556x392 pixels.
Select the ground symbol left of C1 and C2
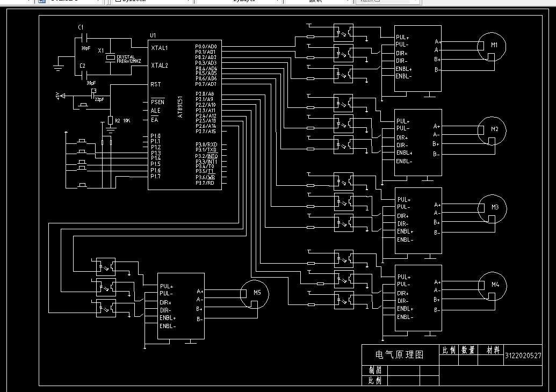click(x=59, y=67)
